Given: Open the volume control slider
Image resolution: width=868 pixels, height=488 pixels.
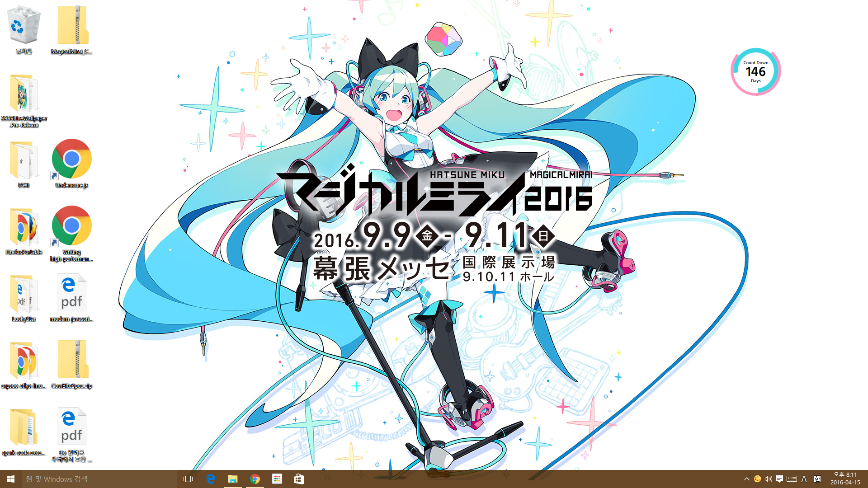Looking at the screenshot, I should (768, 479).
